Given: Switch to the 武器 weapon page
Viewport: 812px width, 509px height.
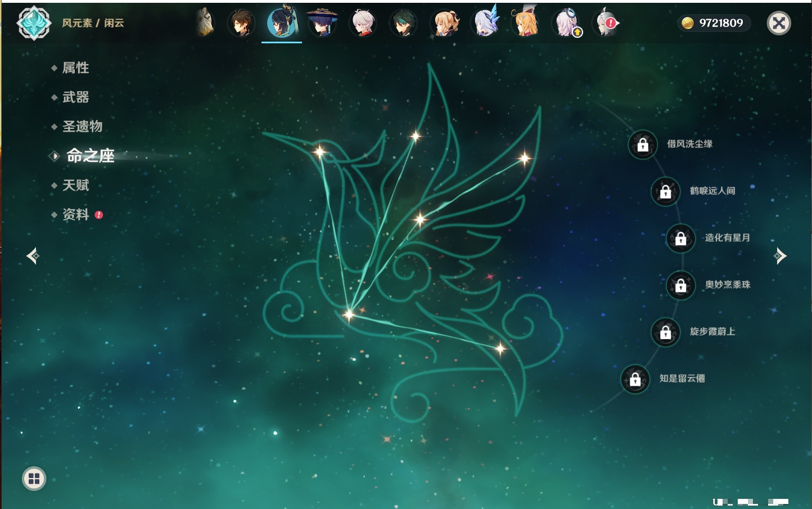Looking at the screenshot, I should [x=75, y=97].
